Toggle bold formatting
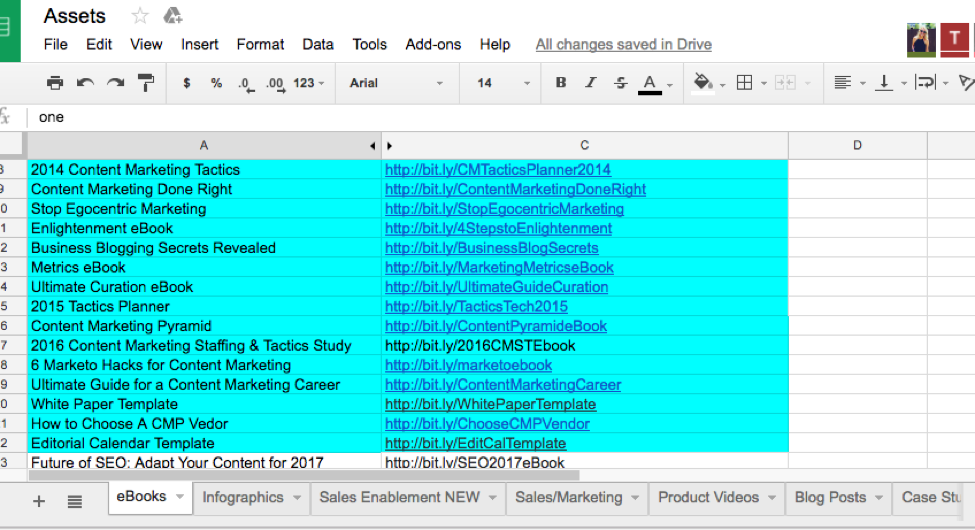975x530 pixels. 561,83
